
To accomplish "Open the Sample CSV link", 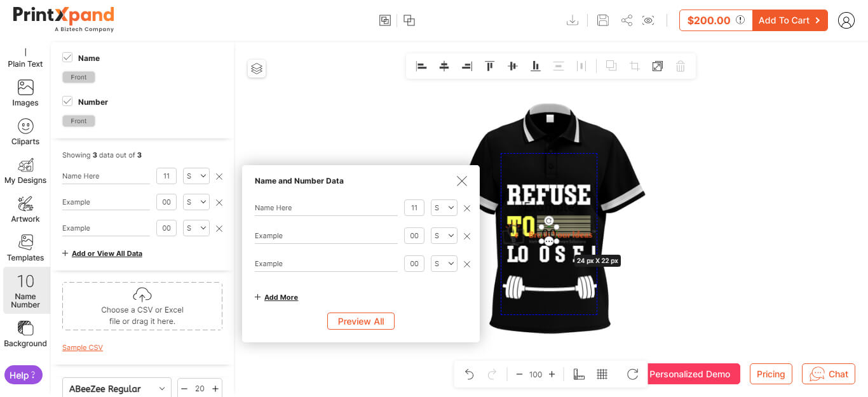I will tap(83, 347).
